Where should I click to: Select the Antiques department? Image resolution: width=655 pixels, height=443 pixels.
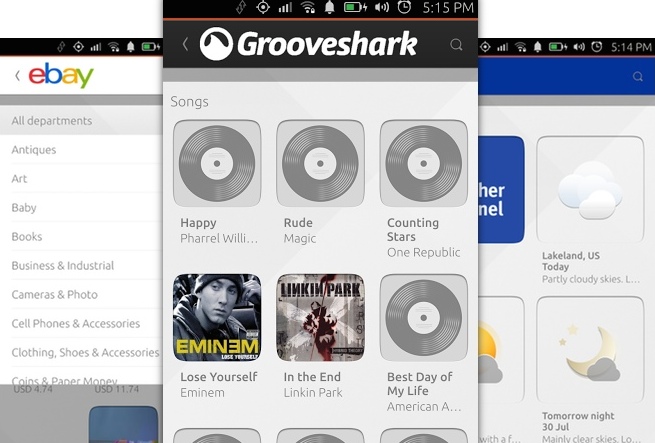click(34, 150)
